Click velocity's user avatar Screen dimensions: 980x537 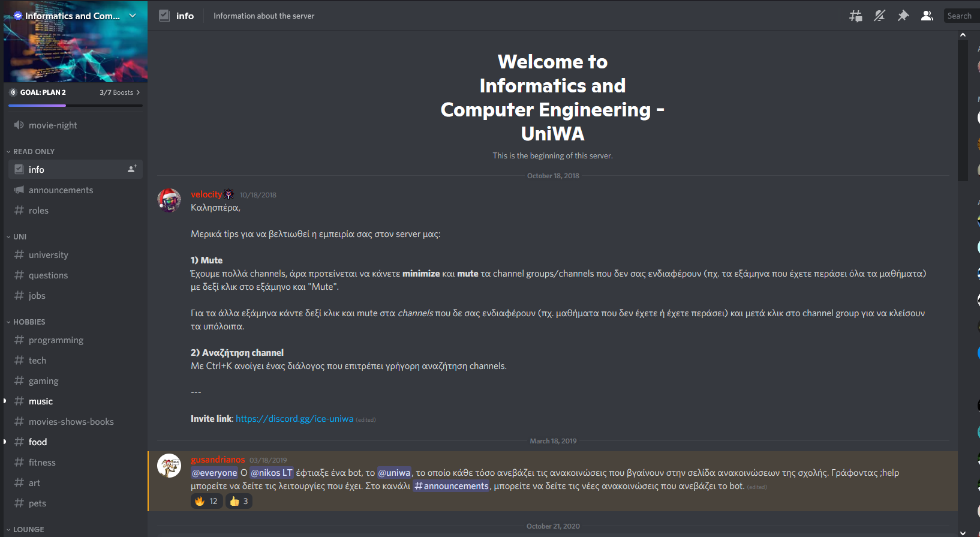pos(169,200)
